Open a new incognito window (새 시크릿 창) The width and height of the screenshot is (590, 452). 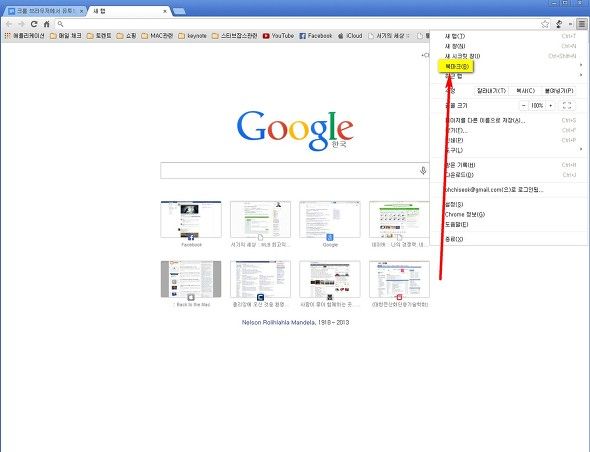pyautogui.click(x=509, y=56)
